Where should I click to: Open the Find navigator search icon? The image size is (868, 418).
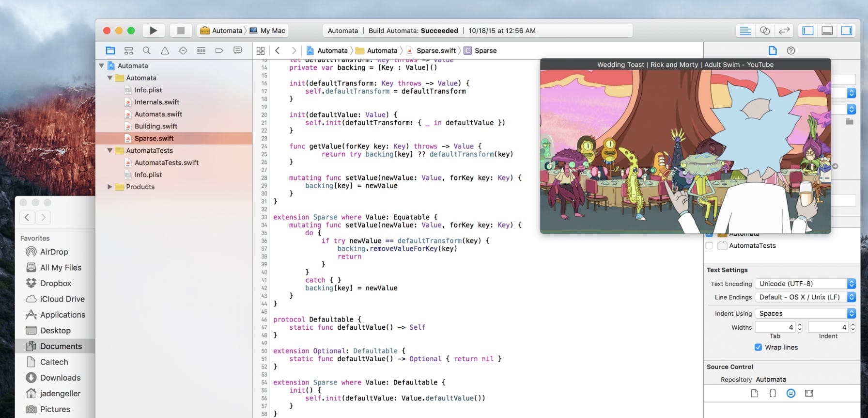pyautogui.click(x=146, y=50)
